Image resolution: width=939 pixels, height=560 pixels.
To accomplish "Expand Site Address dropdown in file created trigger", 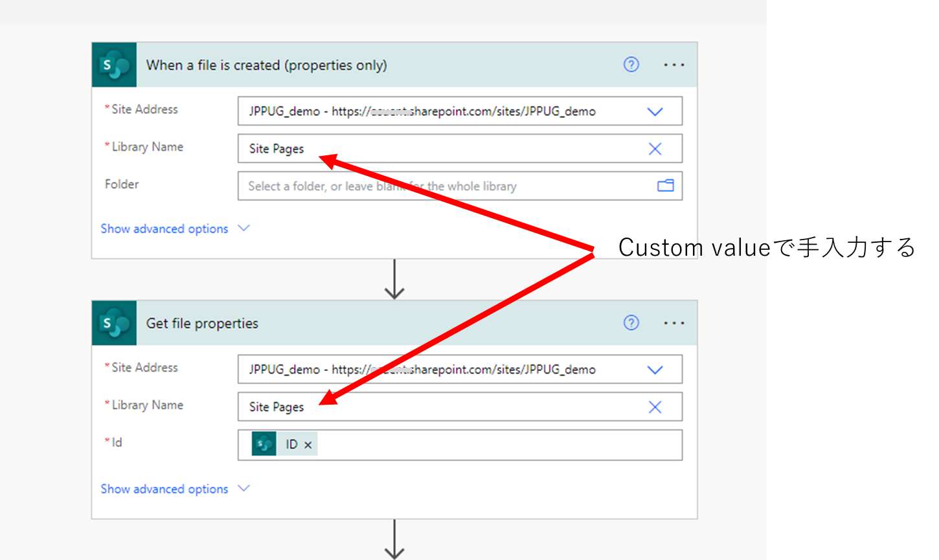I will tap(655, 111).
